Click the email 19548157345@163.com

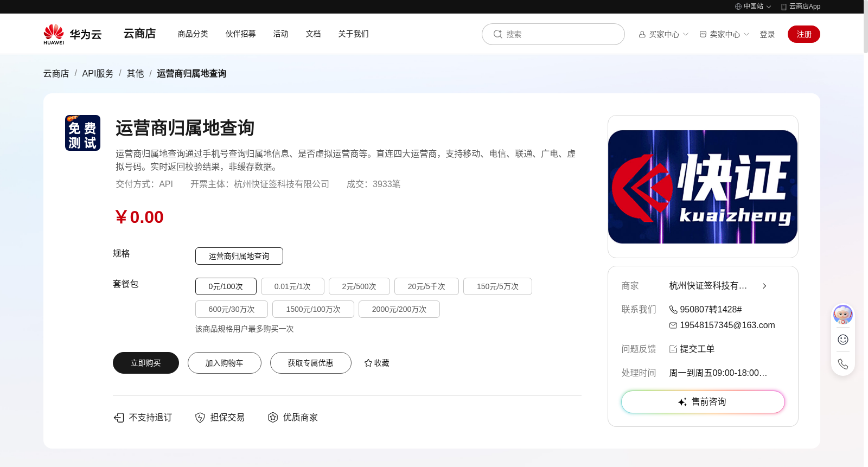tap(727, 325)
